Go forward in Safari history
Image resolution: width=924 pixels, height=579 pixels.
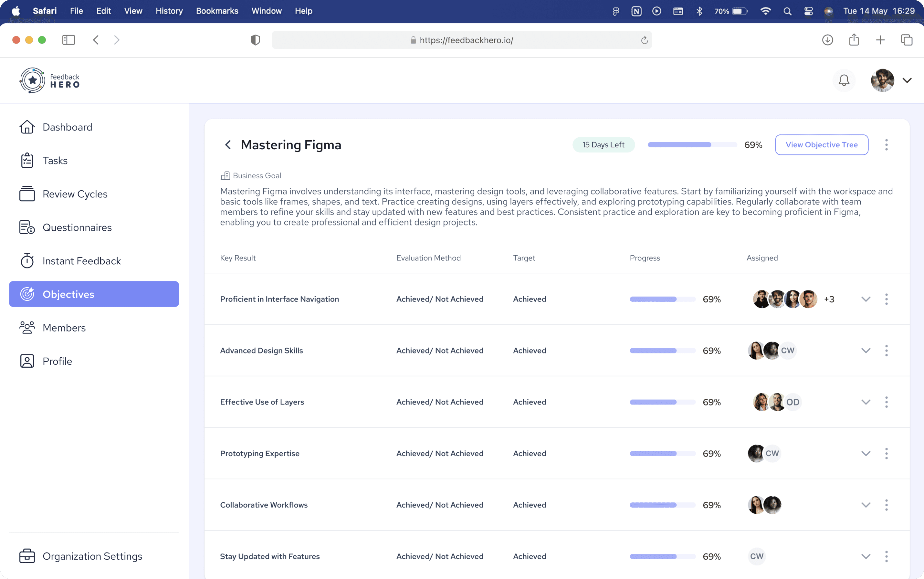tap(117, 40)
